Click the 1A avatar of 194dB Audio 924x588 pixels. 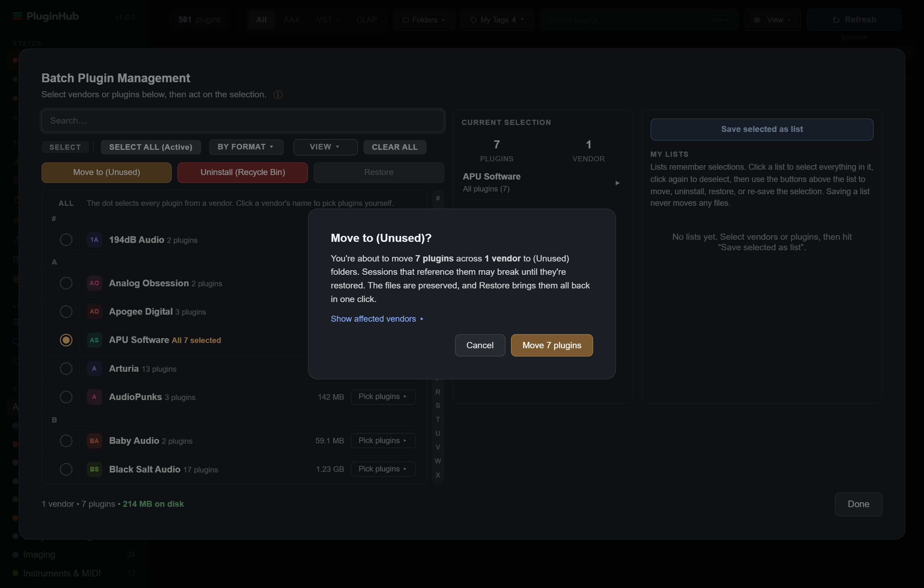tap(94, 240)
